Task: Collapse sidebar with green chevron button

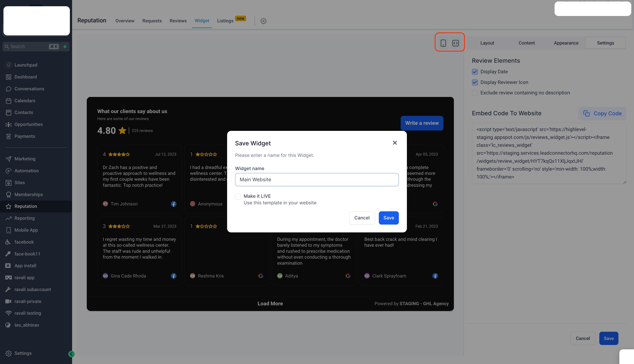Action: click(x=71, y=354)
